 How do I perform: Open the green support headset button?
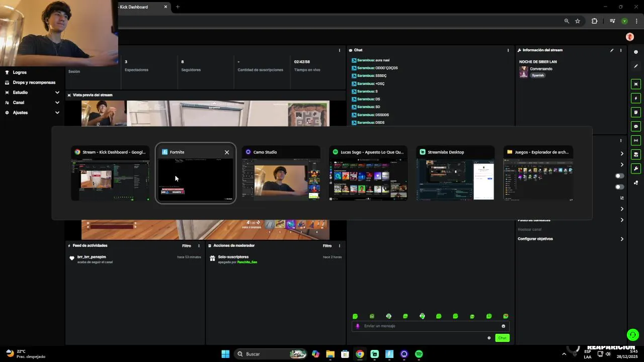point(633,335)
